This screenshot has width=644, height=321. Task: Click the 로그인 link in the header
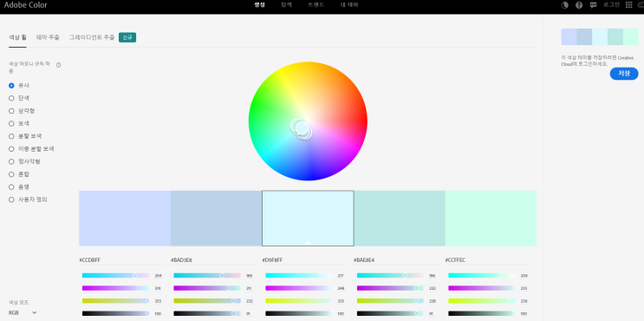tap(611, 5)
